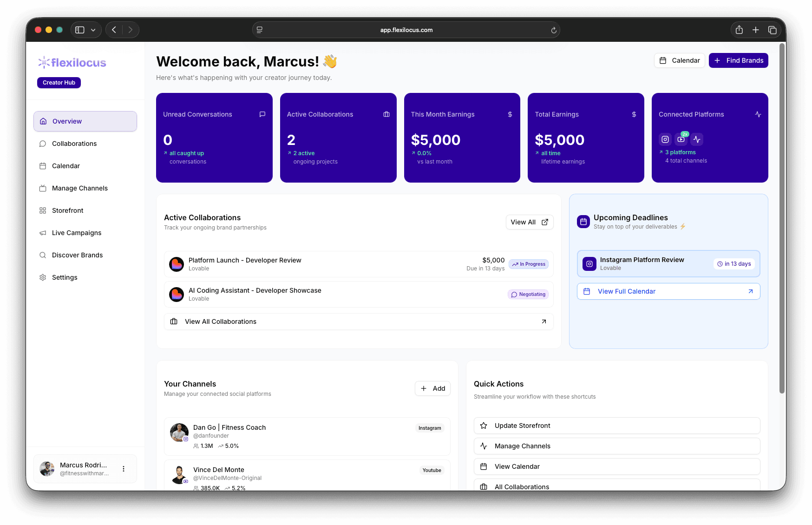Open the three-dot menu next to Marcus Rodriguez

[x=124, y=469]
